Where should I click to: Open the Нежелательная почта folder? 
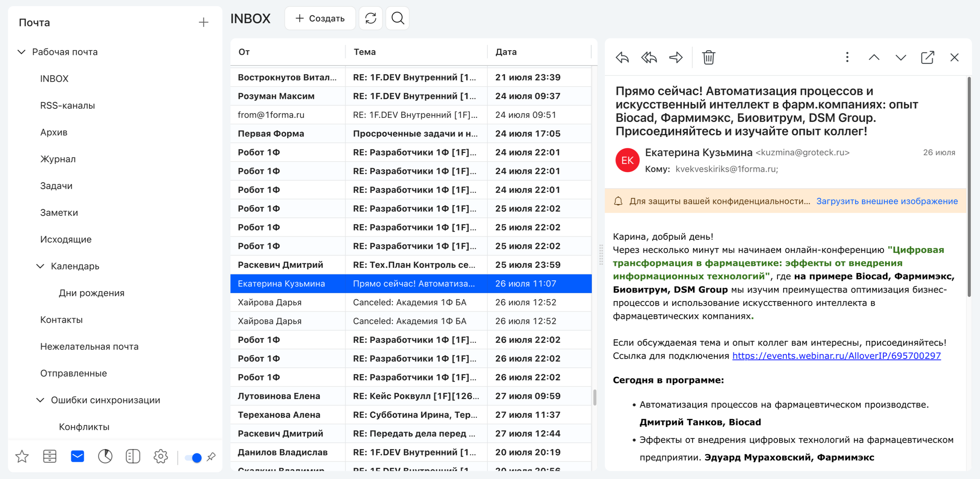pyautogui.click(x=89, y=346)
